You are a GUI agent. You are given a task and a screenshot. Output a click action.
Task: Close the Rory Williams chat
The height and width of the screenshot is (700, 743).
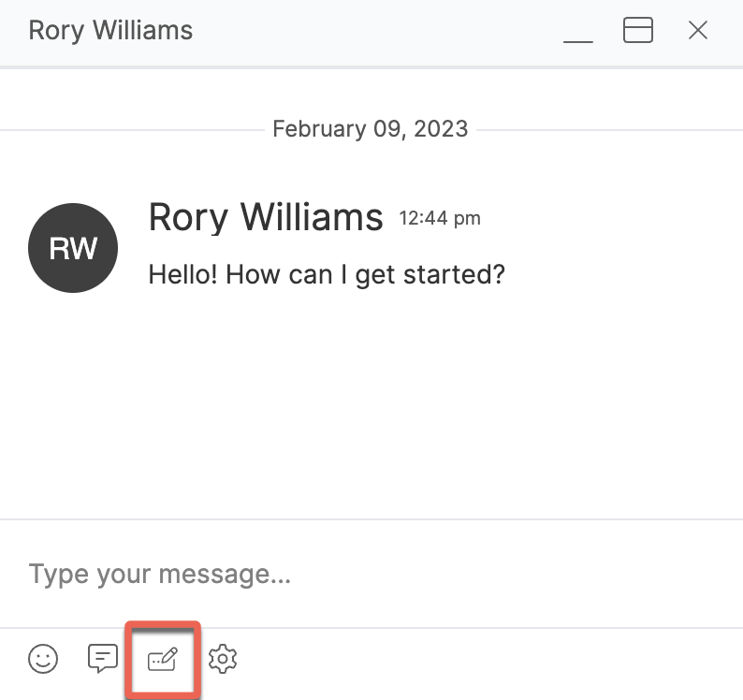pyautogui.click(x=698, y=30)
